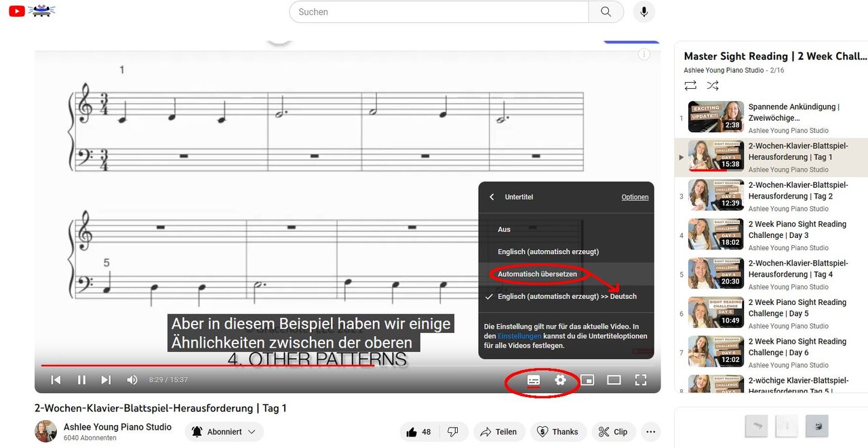868x448 pixels.
Task: Mute the video volume
Action: click(x=132, y=380)
